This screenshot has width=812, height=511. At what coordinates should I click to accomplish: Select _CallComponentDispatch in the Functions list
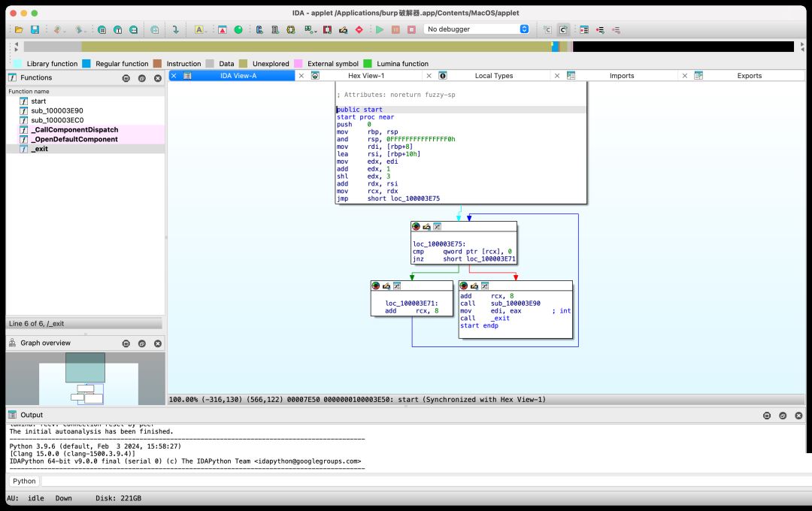coord(86,129)
